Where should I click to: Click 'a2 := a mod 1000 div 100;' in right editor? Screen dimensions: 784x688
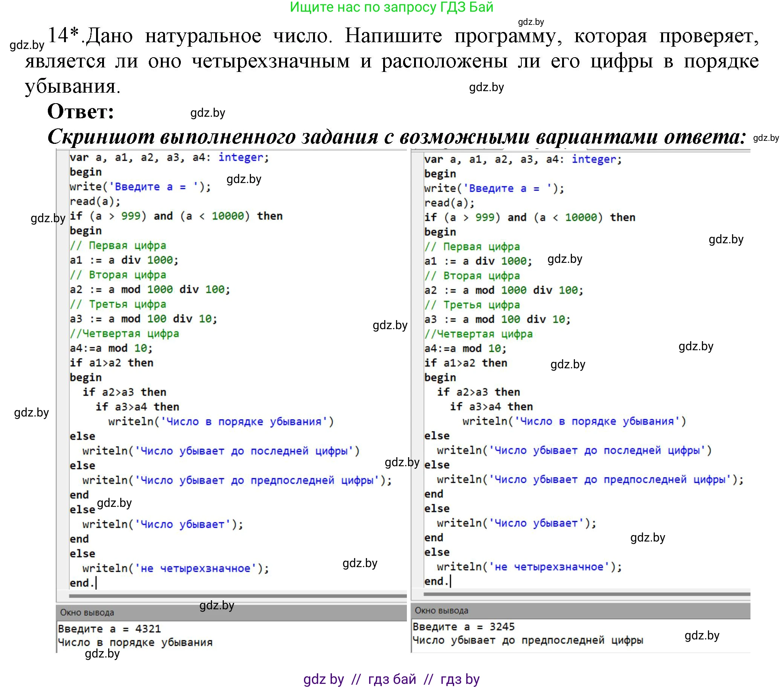(x=504, y=291)
